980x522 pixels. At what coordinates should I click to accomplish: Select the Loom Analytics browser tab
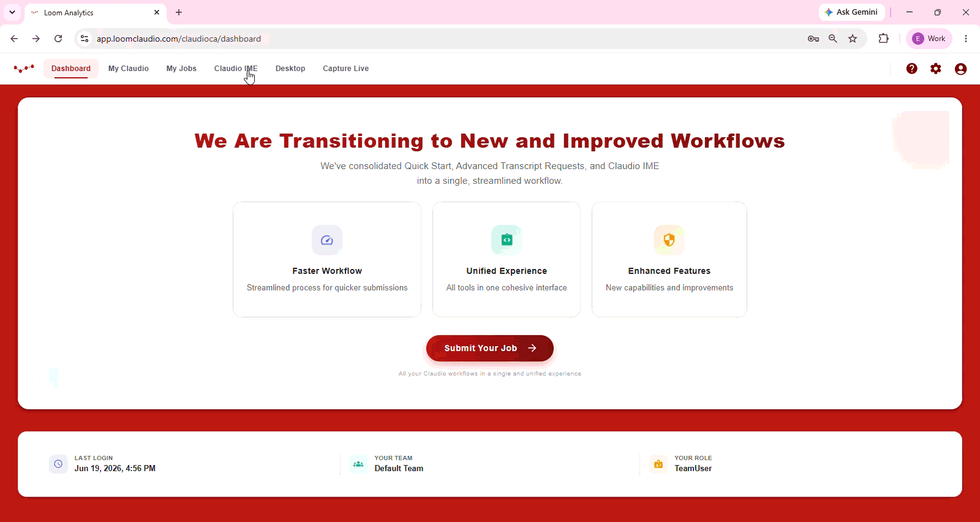[x=96, y=13]
